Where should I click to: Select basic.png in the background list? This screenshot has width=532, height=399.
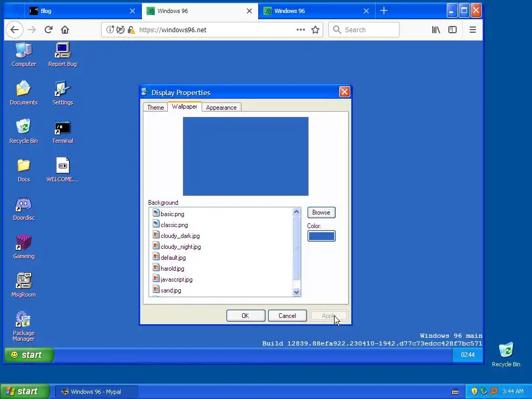(x=221, y=214)
